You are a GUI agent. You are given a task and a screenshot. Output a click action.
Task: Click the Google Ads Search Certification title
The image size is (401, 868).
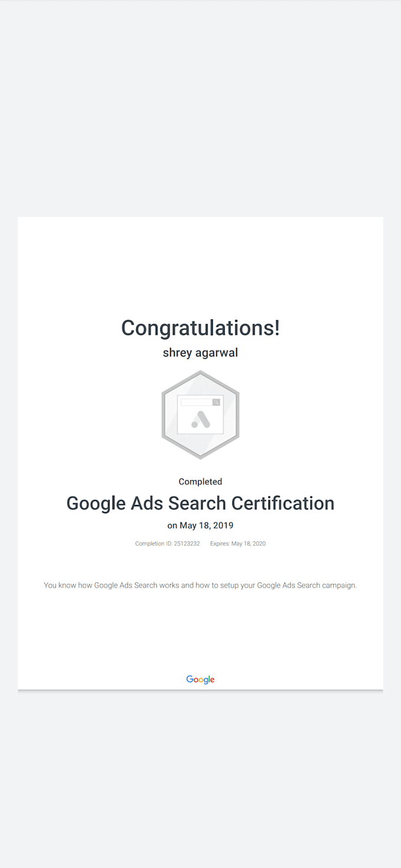pos(200,503)
